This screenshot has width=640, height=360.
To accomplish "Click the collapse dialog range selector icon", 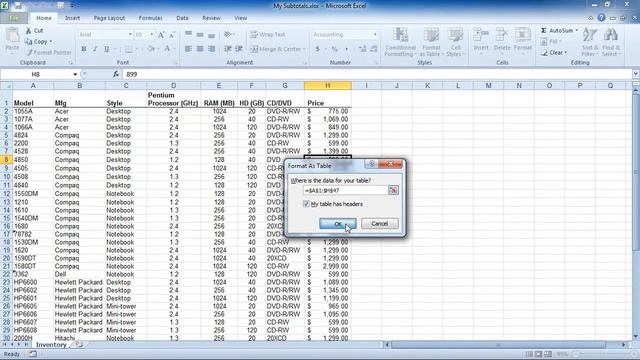I will 393,190.
